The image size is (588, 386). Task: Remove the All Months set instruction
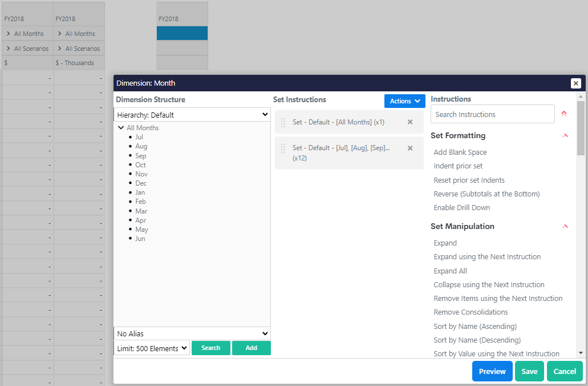tap(409, 122)
